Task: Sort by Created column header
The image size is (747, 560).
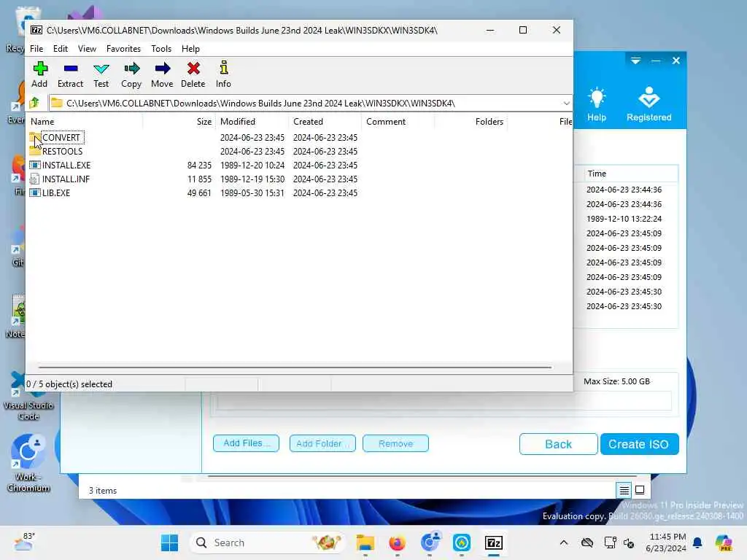Action: [x=325, y=122]
